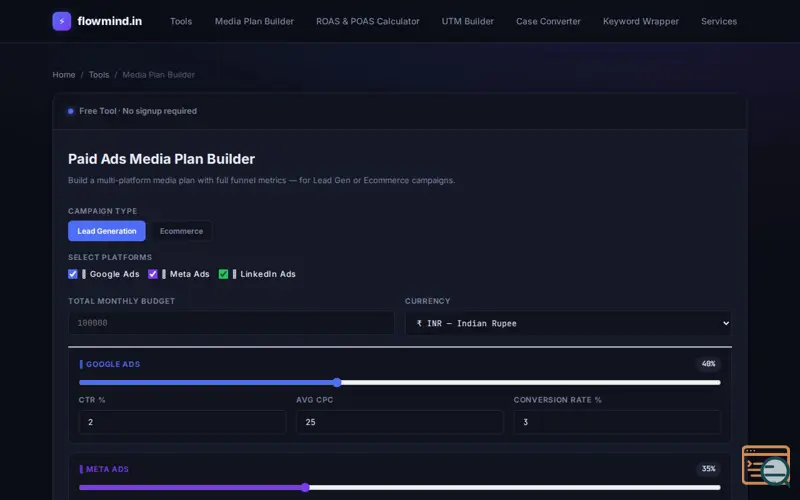Click the Total Monthly Budget input field
Viewport: 800px width, 500px height.
[231, 323]
